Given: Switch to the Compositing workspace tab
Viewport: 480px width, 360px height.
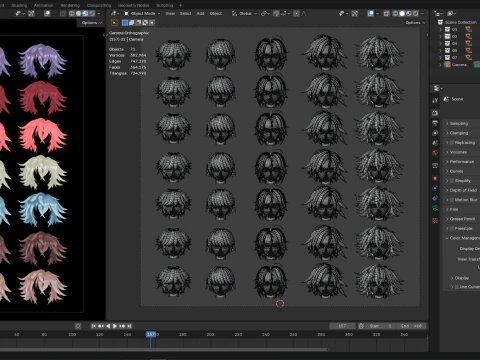Looking at the screenshot, I should point(99,5).
